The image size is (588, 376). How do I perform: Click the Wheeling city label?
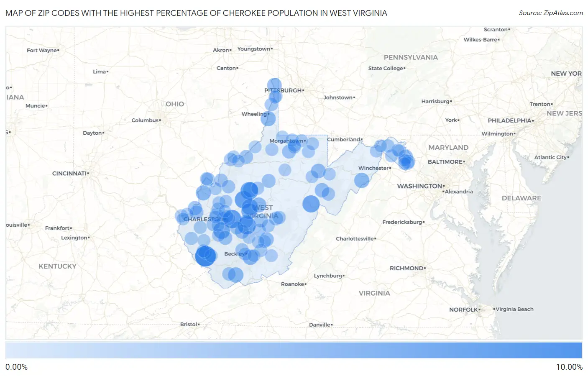(x=255, y=114)
